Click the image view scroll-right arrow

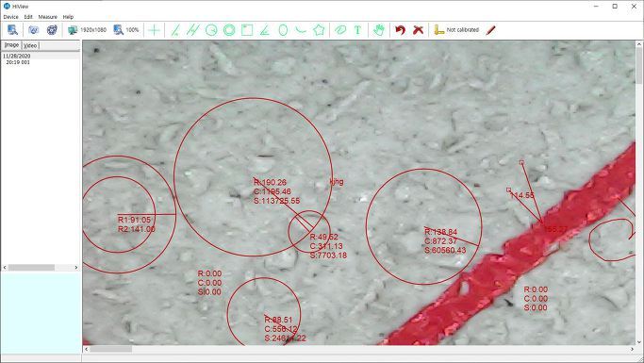[x=632, y=349]
